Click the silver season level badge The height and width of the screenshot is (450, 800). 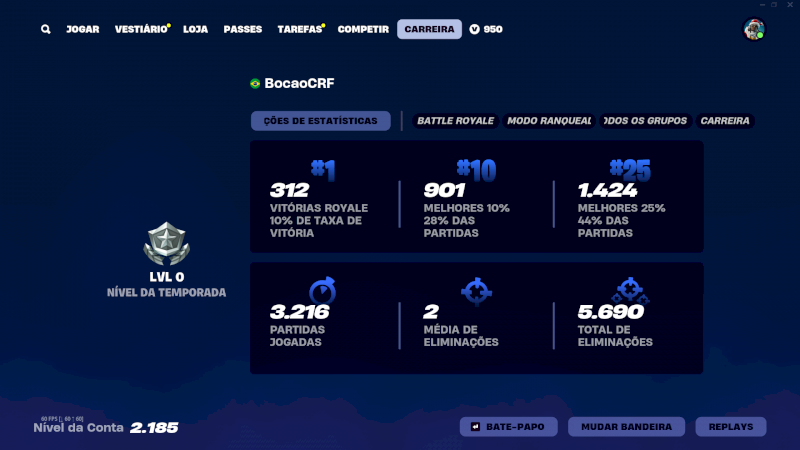point(166,243)
